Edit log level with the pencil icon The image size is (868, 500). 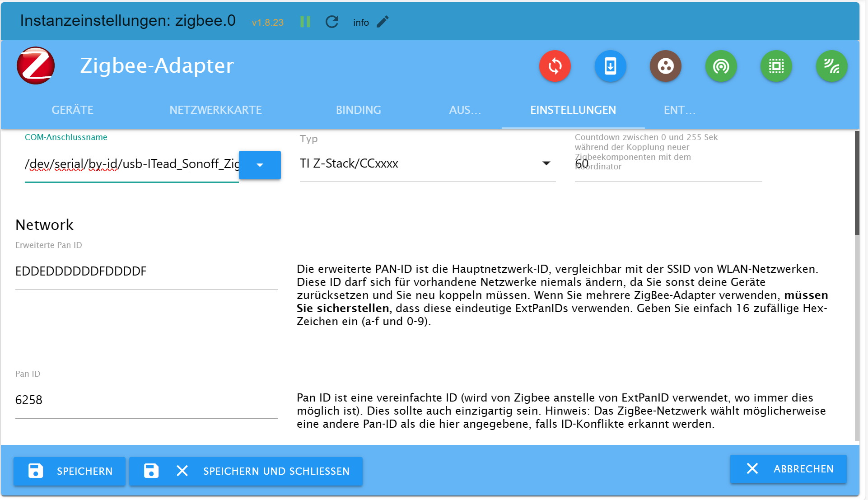[383, 22]
